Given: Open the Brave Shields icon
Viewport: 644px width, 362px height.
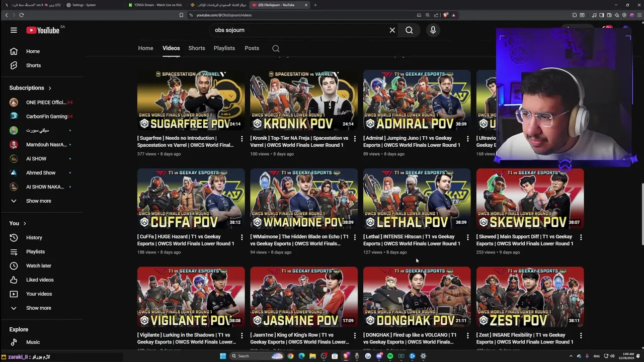Looking at the screenshot, I should (445, 15).
